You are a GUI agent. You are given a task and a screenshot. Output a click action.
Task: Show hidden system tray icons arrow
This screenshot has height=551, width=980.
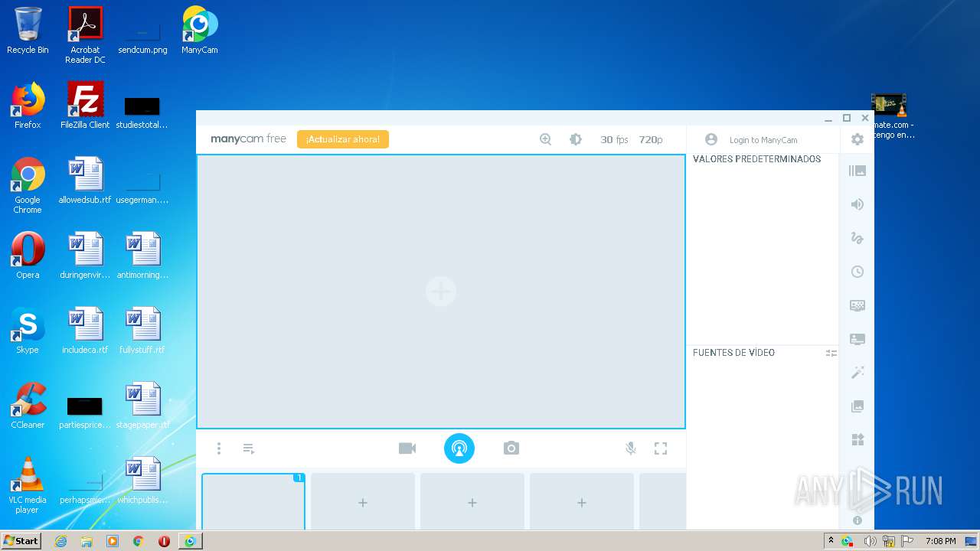[x=831, y=540]
